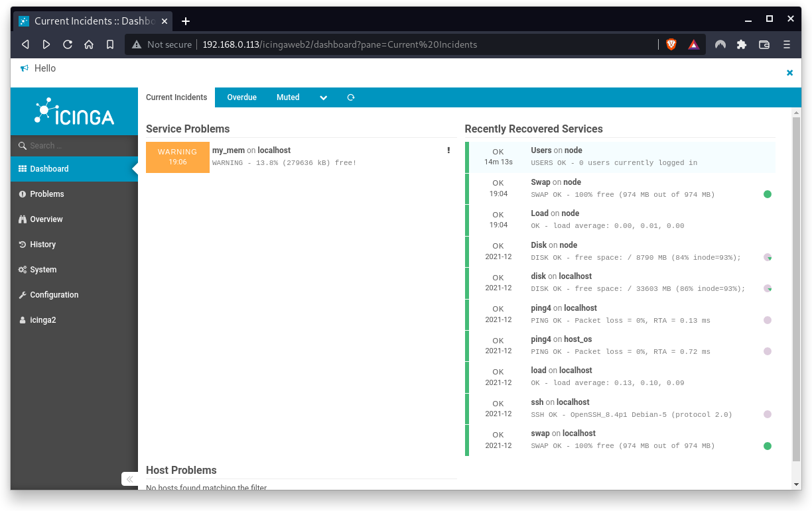Dismiss the Hello announcement
This screenshot has height=511, width=812.
(789, 73)
